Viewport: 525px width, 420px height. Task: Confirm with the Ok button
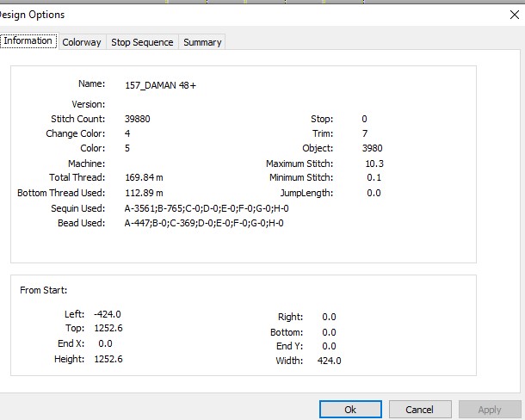click(350, 410)
